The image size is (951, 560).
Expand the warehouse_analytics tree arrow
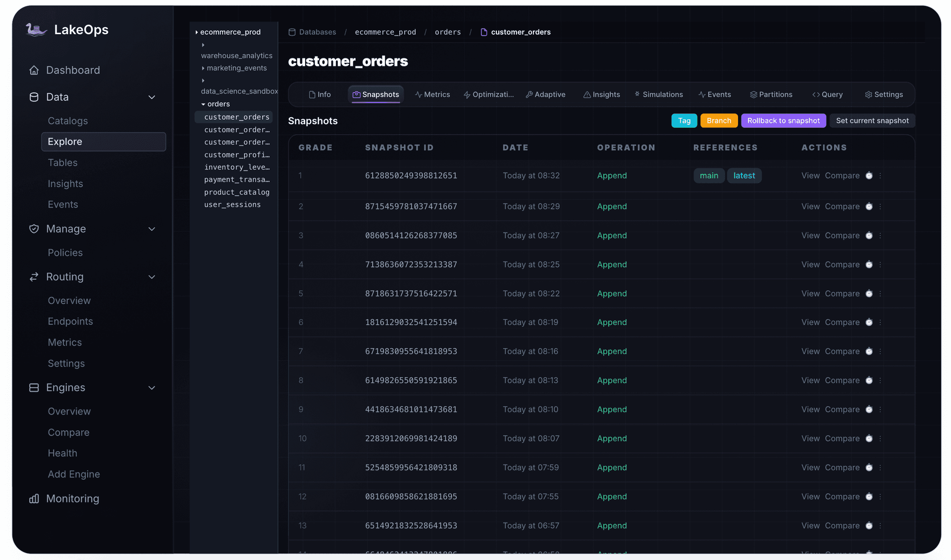(x=203, y=45)
